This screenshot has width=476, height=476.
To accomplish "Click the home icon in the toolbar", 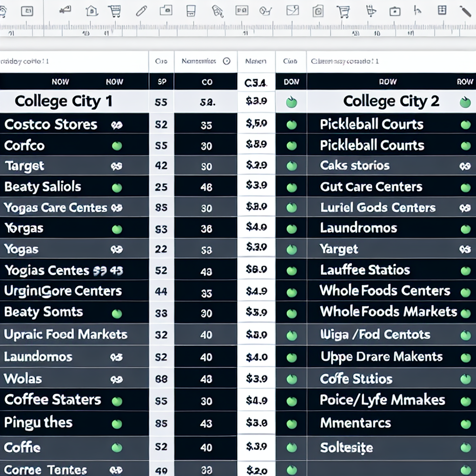I will 92,11.
